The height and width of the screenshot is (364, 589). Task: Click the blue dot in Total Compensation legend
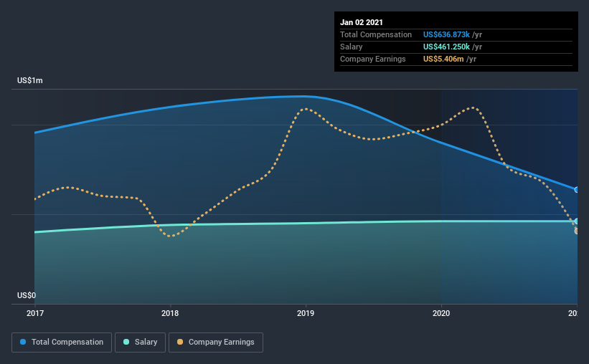[23, 342]
